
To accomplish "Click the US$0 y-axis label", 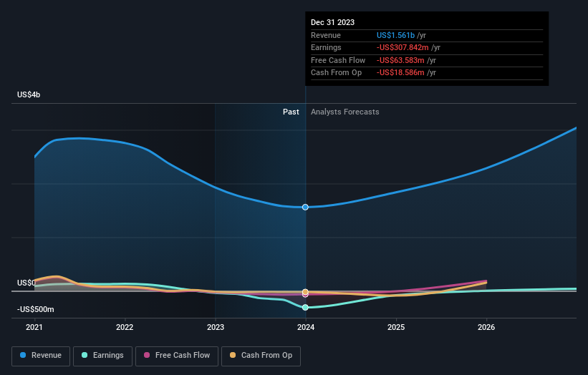I will click(26, 283).
